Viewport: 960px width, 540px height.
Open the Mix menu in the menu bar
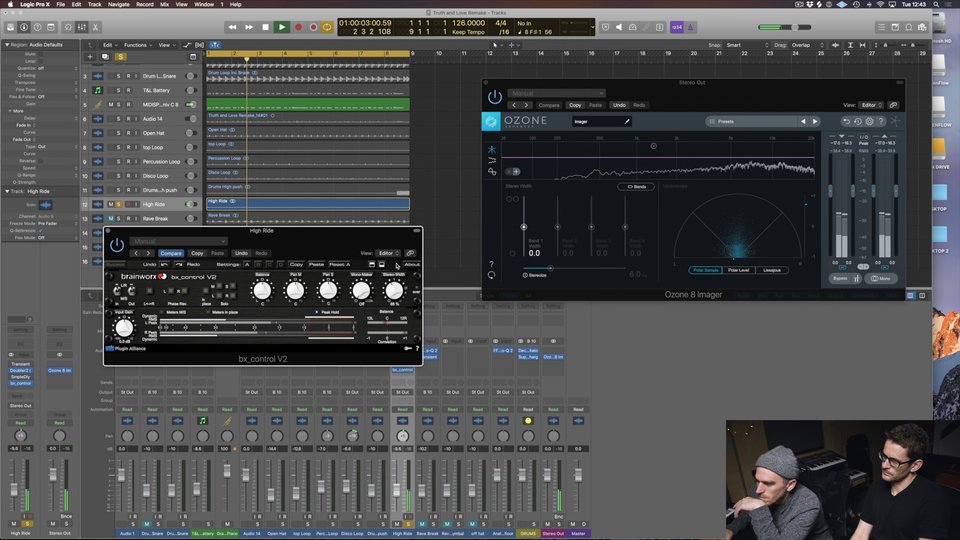coord(165,4)
